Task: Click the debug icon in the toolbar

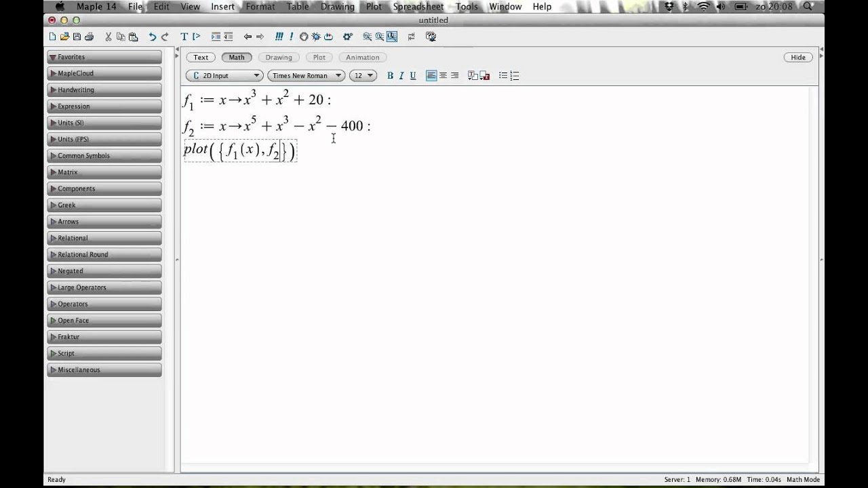Action: 316,37
